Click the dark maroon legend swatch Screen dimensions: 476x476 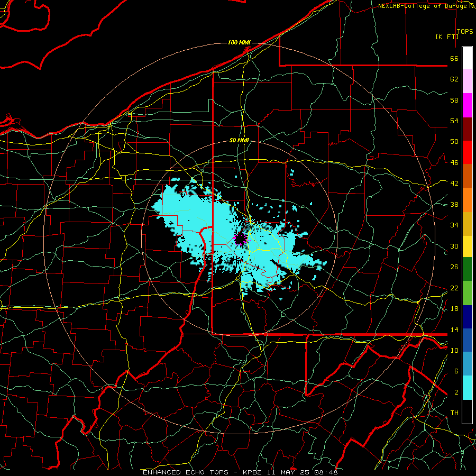[x=467, y=129]
